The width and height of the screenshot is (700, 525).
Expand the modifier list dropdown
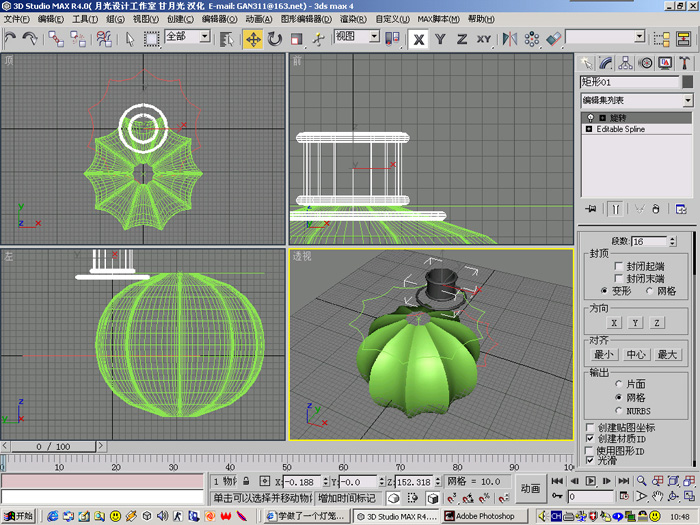point(688,100)
